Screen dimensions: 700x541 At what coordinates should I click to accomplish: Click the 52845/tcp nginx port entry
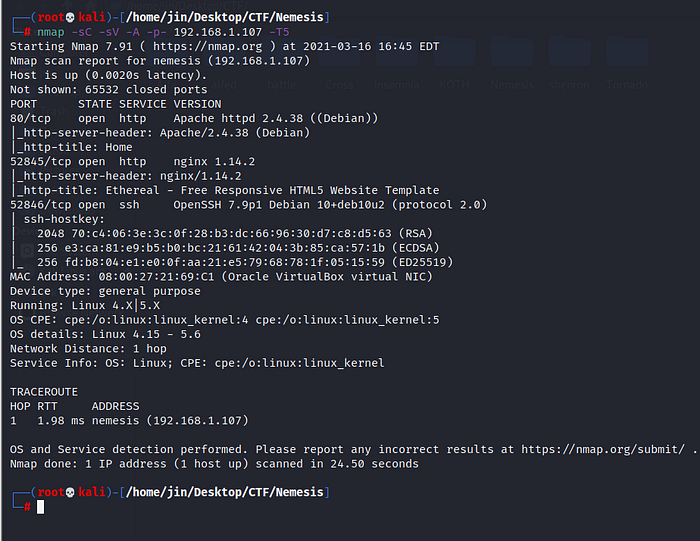pos(38,161)
